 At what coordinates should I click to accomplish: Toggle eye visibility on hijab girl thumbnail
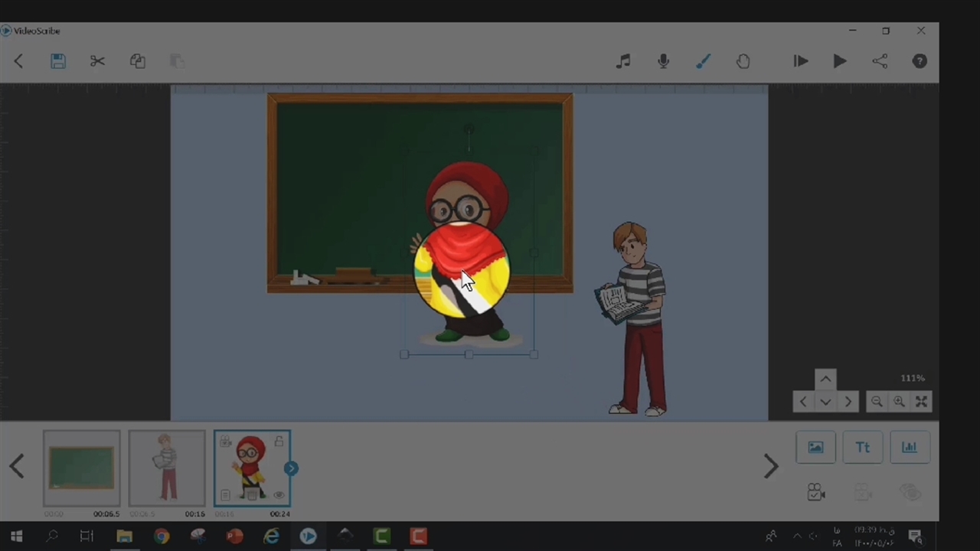[279, 495]
